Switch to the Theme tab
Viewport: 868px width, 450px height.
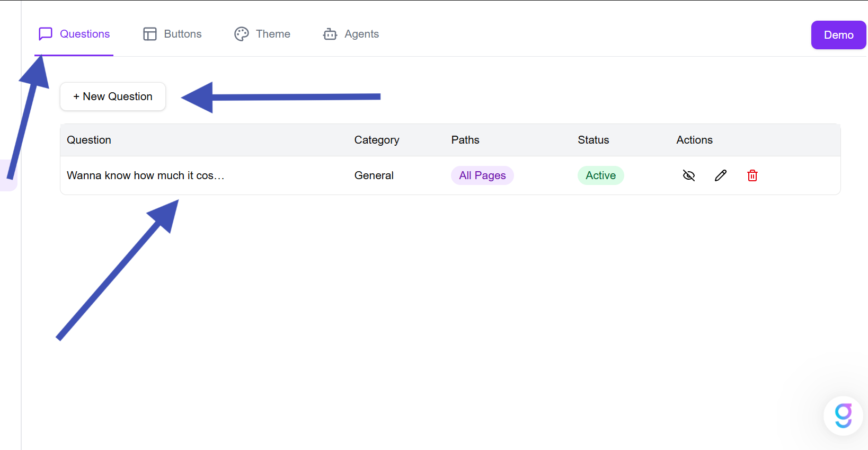[x=263, y=34]
